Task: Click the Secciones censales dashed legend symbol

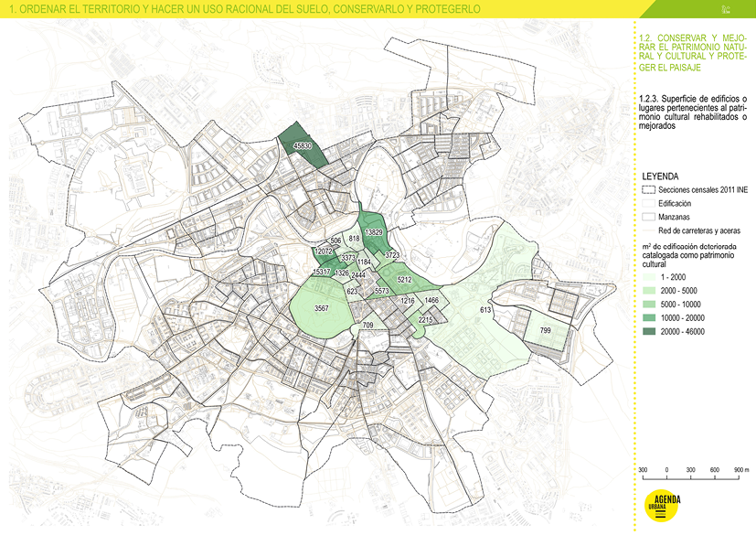Action: click(649, 188)
